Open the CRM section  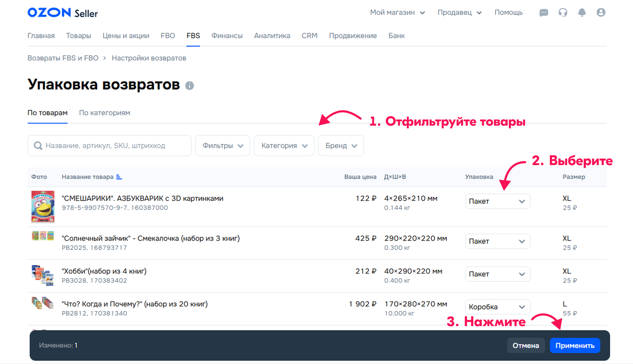[x=309, y=36]
